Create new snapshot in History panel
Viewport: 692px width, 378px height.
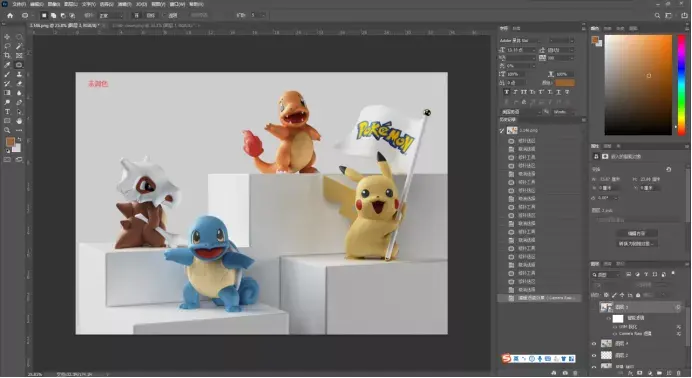point(565,373)
